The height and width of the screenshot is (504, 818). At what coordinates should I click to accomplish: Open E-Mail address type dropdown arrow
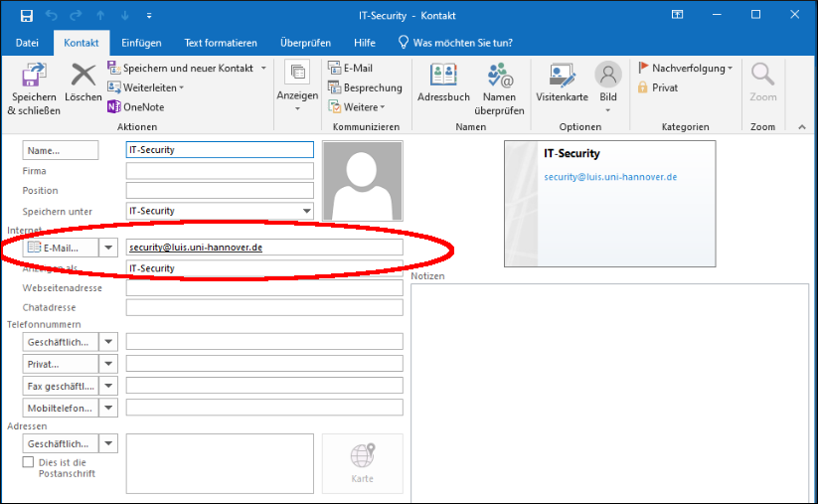(108, 248)
